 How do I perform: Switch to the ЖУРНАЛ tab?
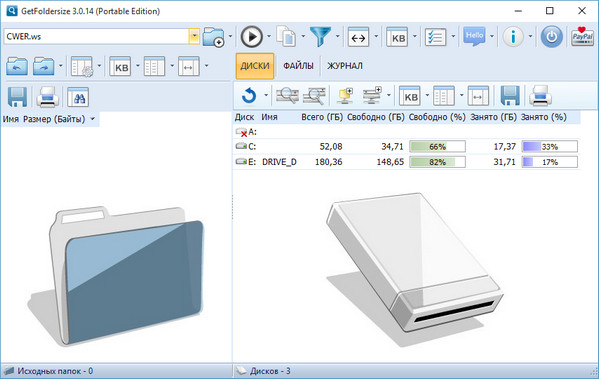pos(345,66)
